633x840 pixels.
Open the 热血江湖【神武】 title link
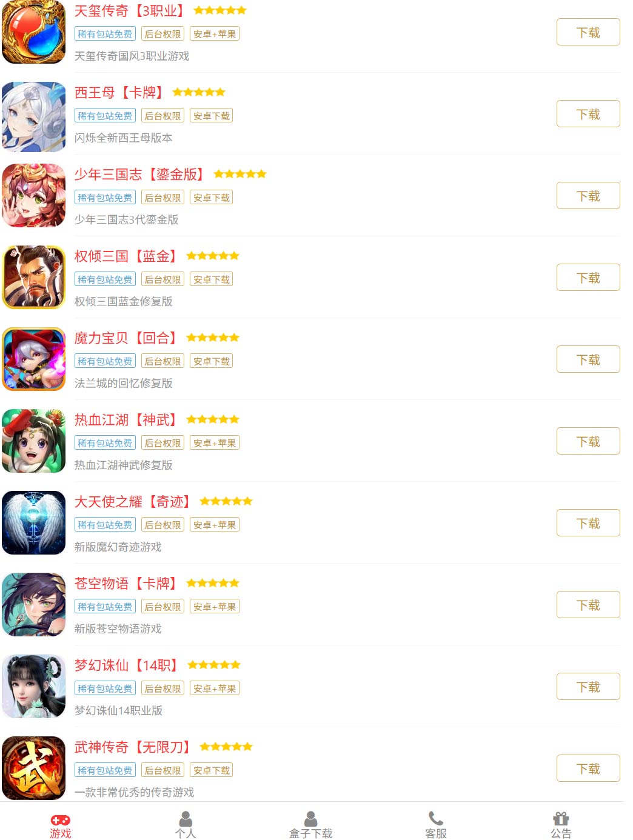tap(126, 419)
